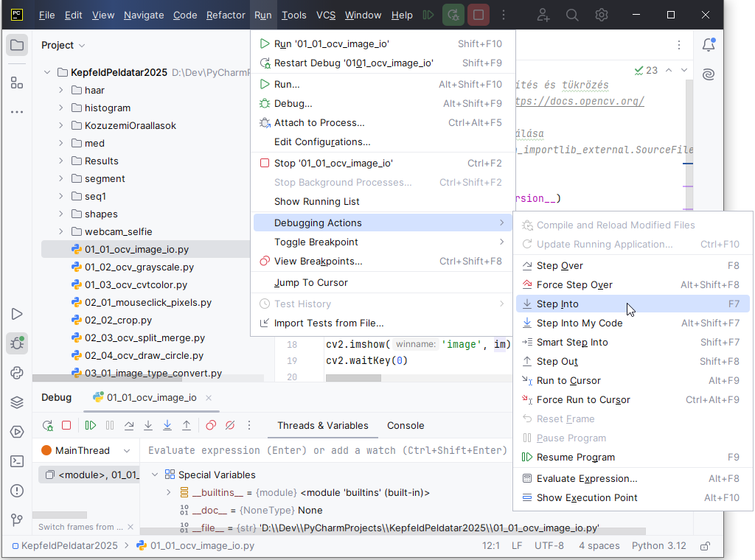This screenshot has width=755, height=560.
Task: Click the Evaluate expression input field
Action: point(327,450)
